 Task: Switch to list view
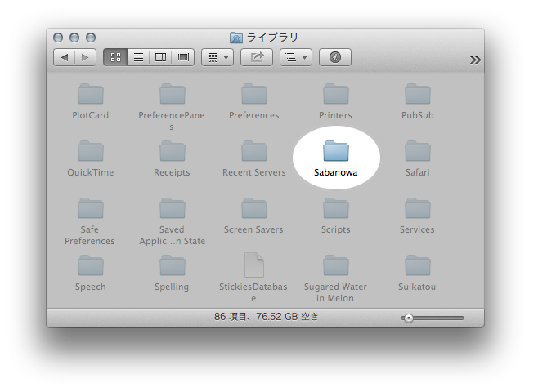click(x=138, y=57)
